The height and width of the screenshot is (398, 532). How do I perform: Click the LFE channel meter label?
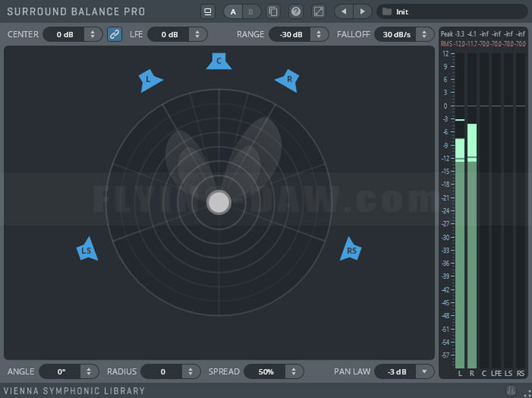[497, 374]
